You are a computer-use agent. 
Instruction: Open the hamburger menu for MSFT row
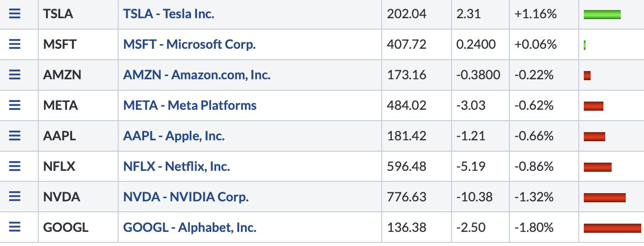(x=15, y=44)
